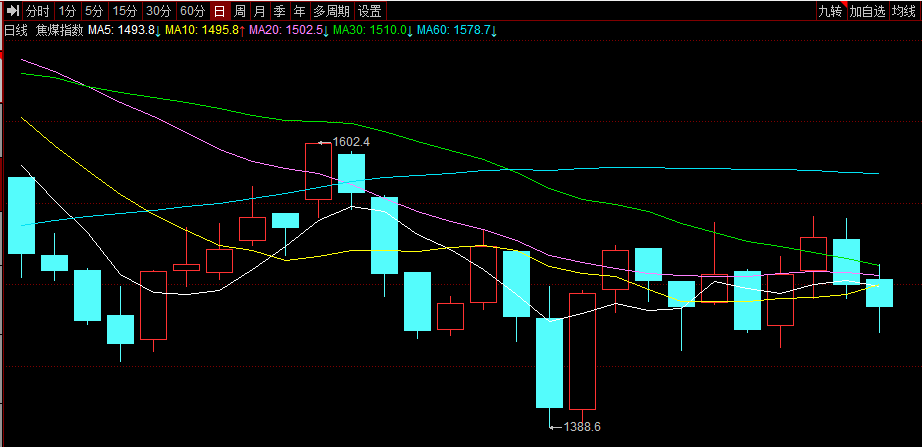This screenshot has width=922, height=447.
Task: Toggle the 九转 indicator
Action: click(830, 11)
